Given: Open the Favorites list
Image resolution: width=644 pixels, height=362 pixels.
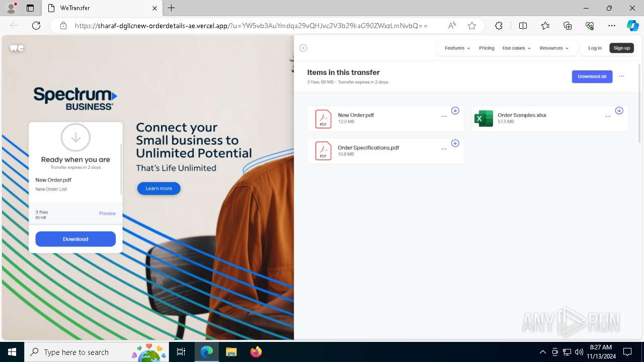Looking at the screenshot, I should pos(545,26).
